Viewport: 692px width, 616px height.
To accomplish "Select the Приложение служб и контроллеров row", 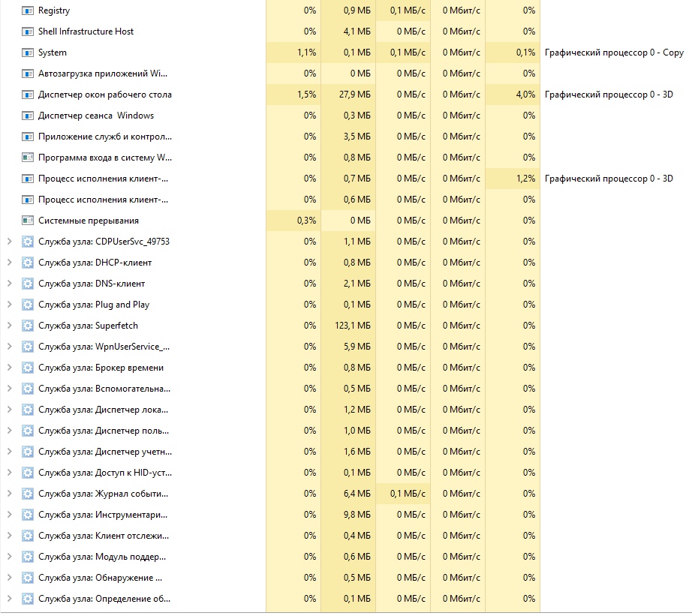I will click(x=105, y=137).
